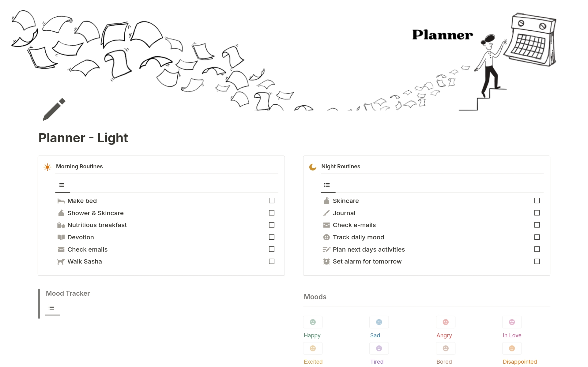Click the Morning Routines sun icon
The image size is (588, 367).
47,167
